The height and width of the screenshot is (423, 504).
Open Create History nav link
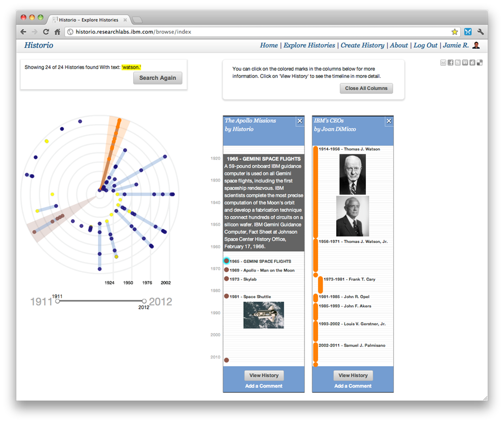point(362,45)
